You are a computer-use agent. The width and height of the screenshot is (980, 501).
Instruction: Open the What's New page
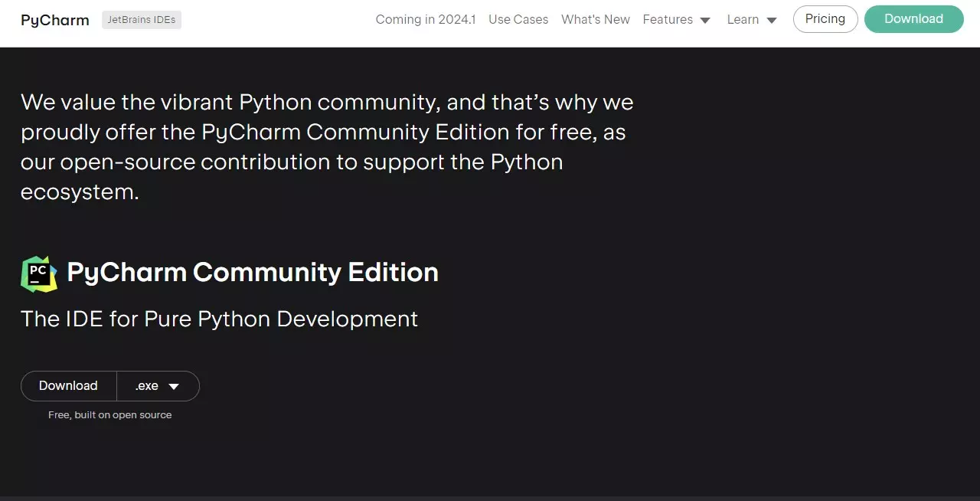click(x=596, y=20)
